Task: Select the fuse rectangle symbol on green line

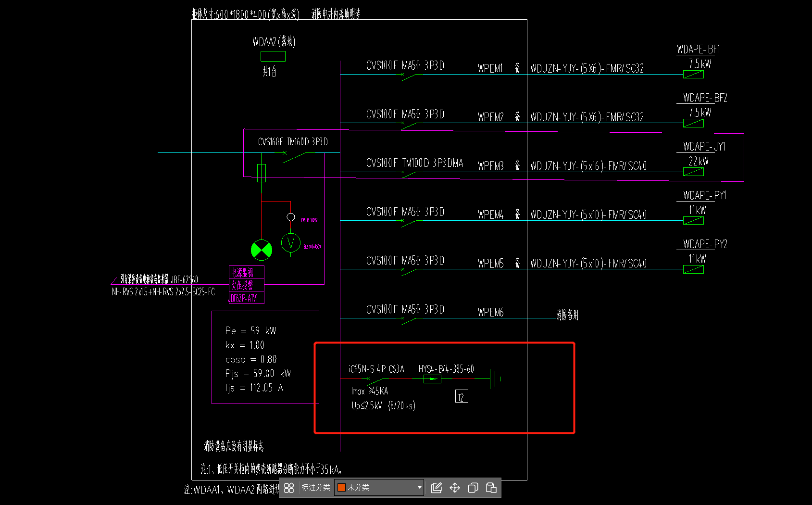Action: pyautogui.click(x=262, y=173)
